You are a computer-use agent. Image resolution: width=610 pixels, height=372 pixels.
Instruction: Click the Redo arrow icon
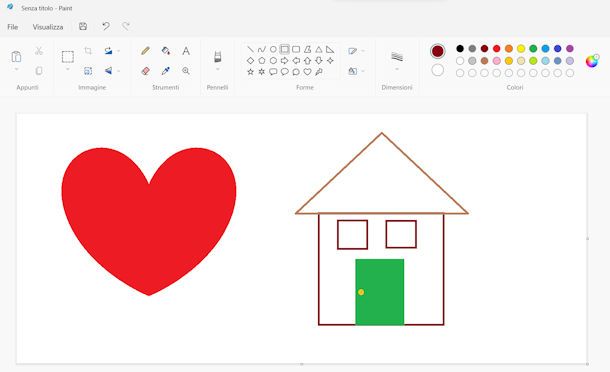point(126,26)
